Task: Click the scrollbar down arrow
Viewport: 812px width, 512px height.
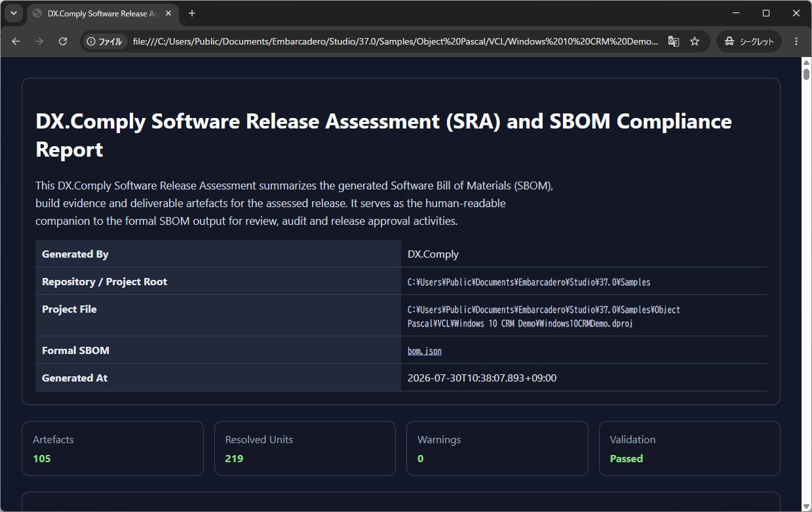Action: pyautogui.click(x=807, y=507)
